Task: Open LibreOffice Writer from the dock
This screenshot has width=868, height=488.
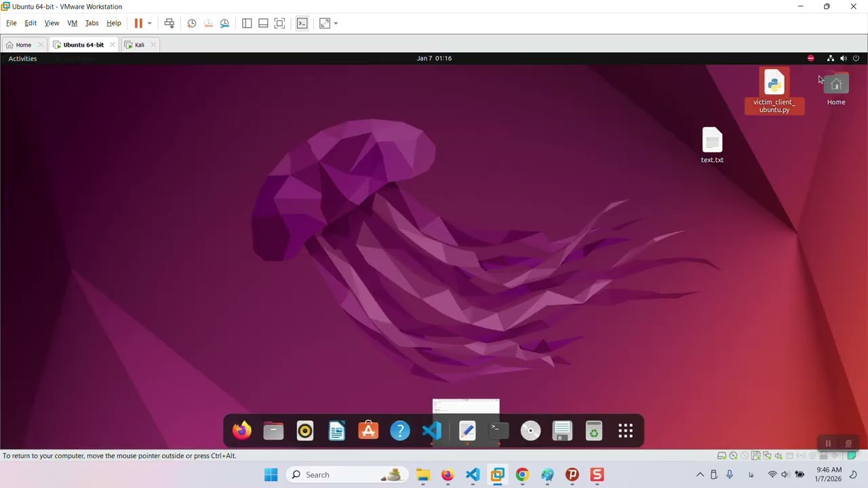Action: coord(337,430)
